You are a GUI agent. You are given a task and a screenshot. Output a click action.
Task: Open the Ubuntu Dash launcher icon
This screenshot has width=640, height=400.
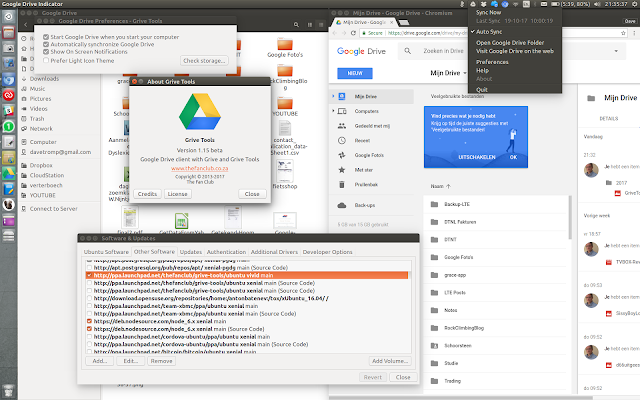tap(9, 17)
